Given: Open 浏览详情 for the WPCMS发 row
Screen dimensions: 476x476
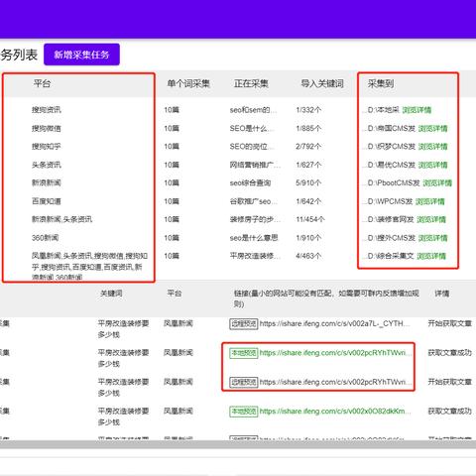Looking at the screenshot, I should [429, 201].
